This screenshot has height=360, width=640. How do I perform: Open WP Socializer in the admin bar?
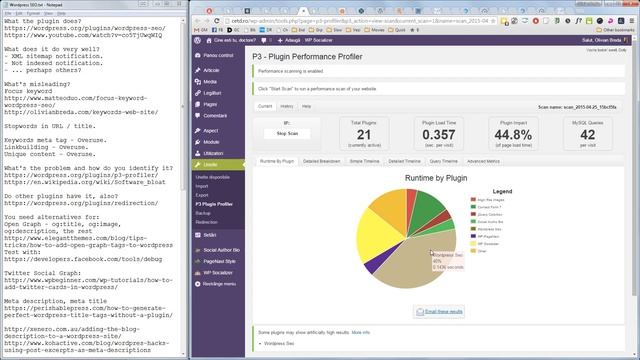319,40
